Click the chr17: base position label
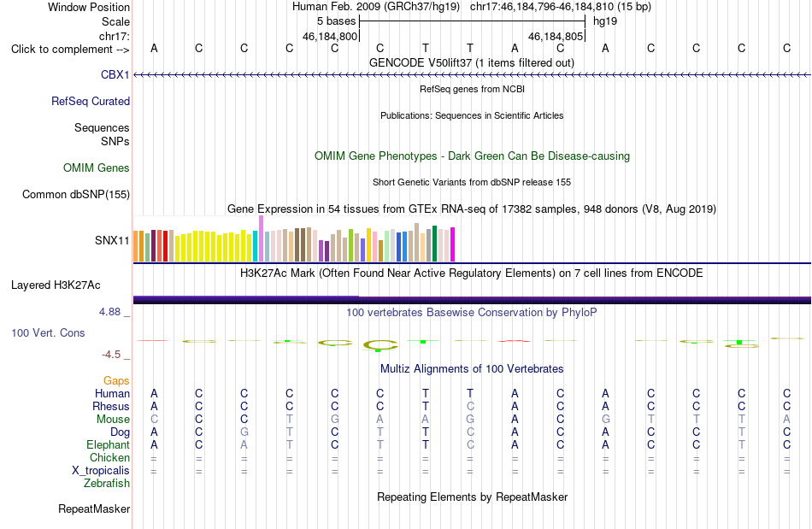The image size is (812, 529). click(115, 36)
